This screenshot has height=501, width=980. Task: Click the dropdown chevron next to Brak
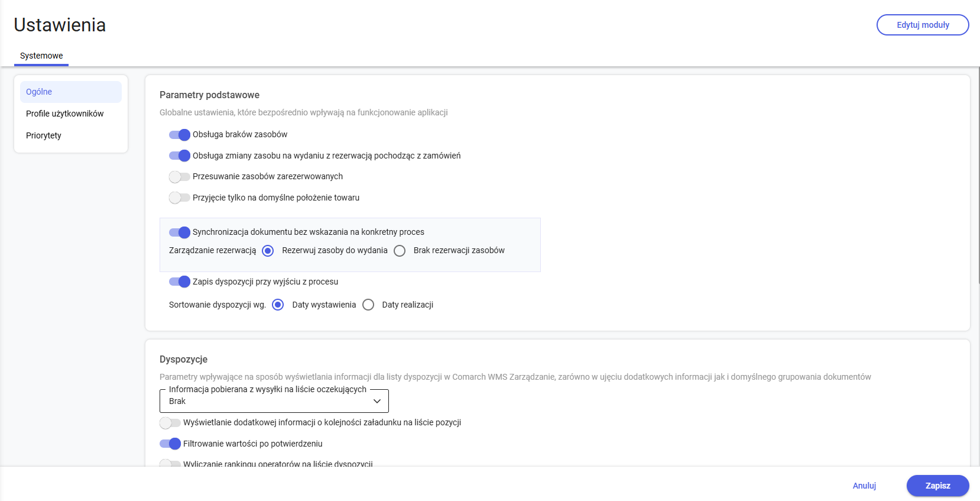point(377,401)
